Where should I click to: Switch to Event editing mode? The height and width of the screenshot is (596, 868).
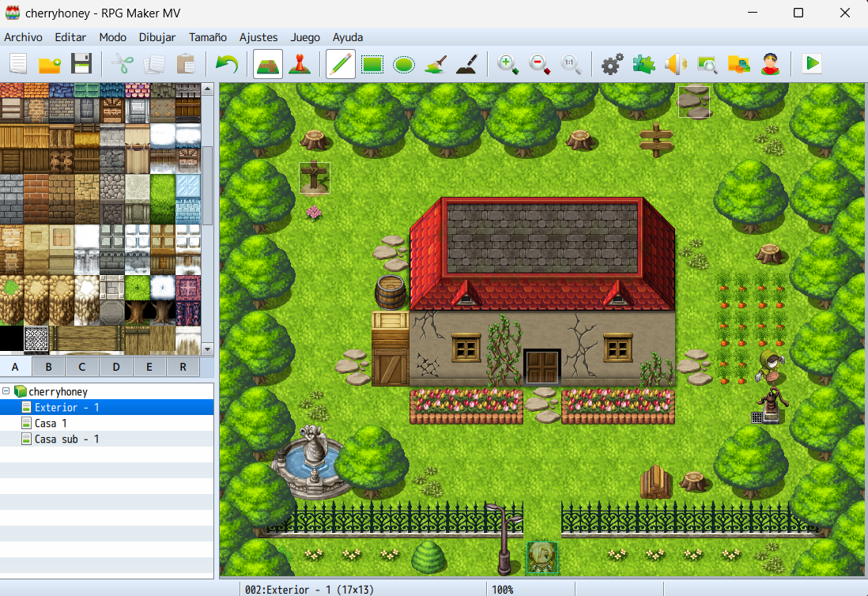[x=300, y=64]
